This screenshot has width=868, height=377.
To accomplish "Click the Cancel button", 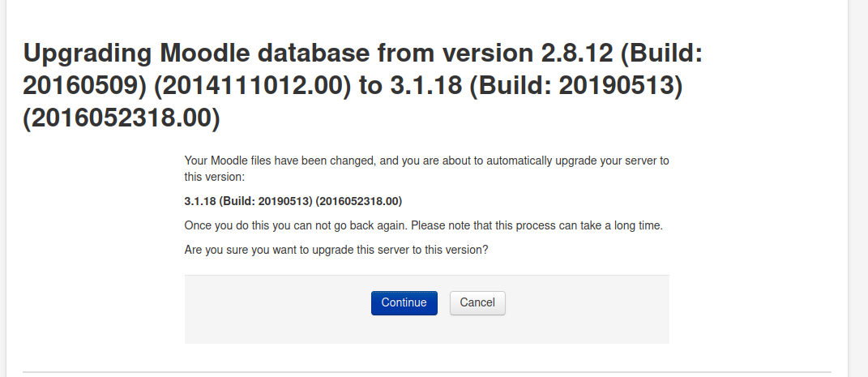I will [x=477, y=303].
